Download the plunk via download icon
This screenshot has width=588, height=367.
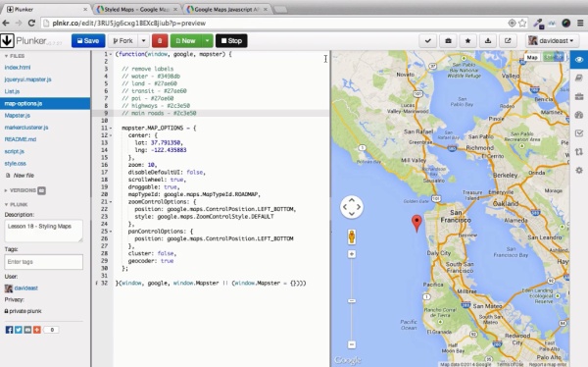pos(487,40)
